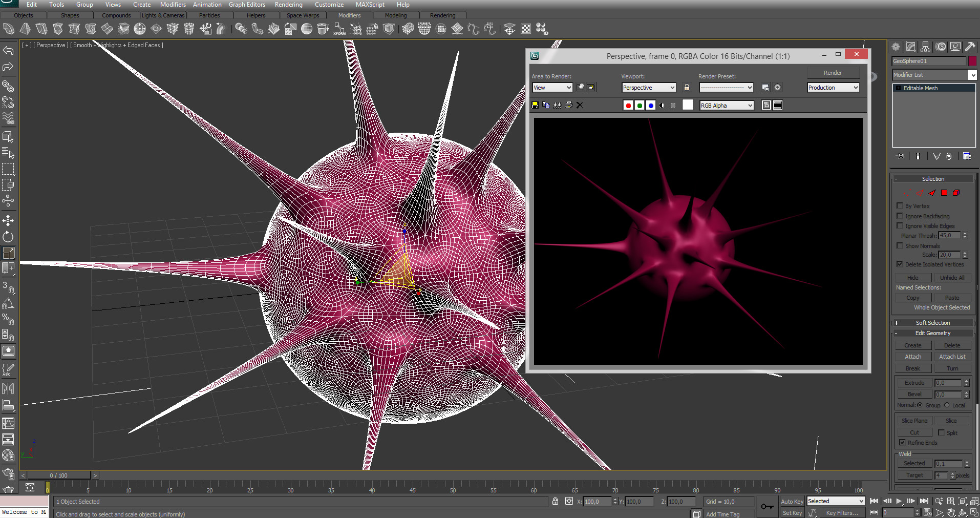
Task: Uncheck Delete Isolated Vertices
Action: (x=900, y=264)
